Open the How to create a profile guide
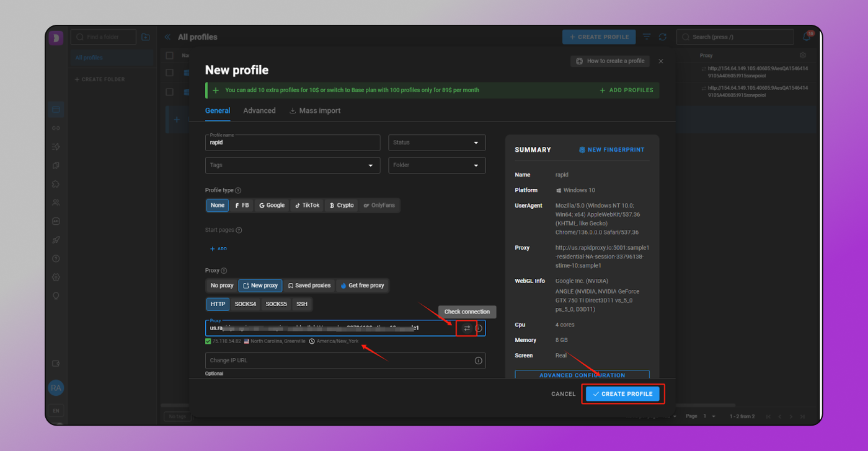The image size is (868, 451). coord(610,61)
